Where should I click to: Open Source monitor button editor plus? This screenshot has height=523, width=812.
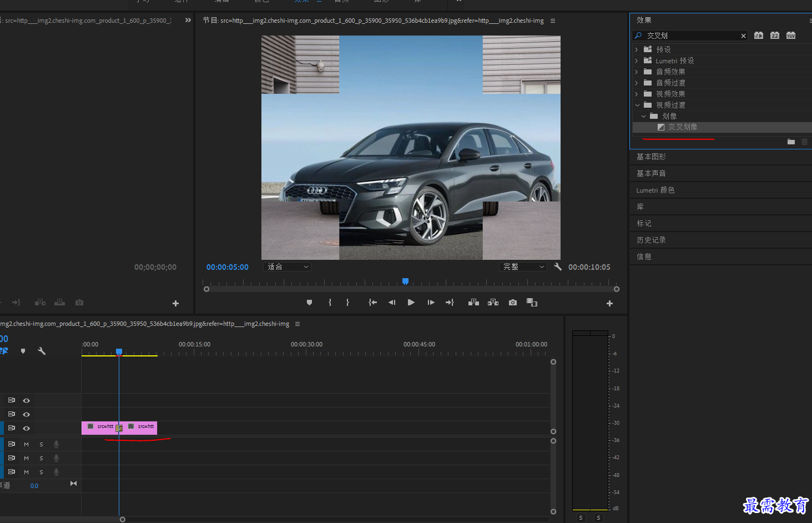(175, 303)
